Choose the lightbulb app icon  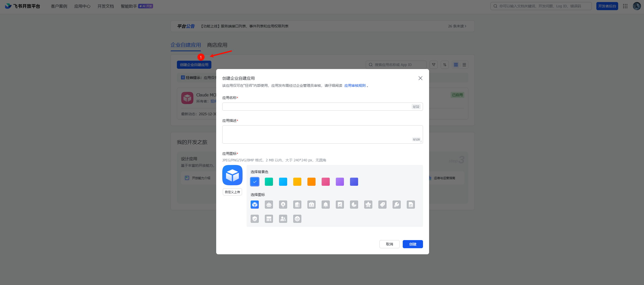click(x=283, y=205)
